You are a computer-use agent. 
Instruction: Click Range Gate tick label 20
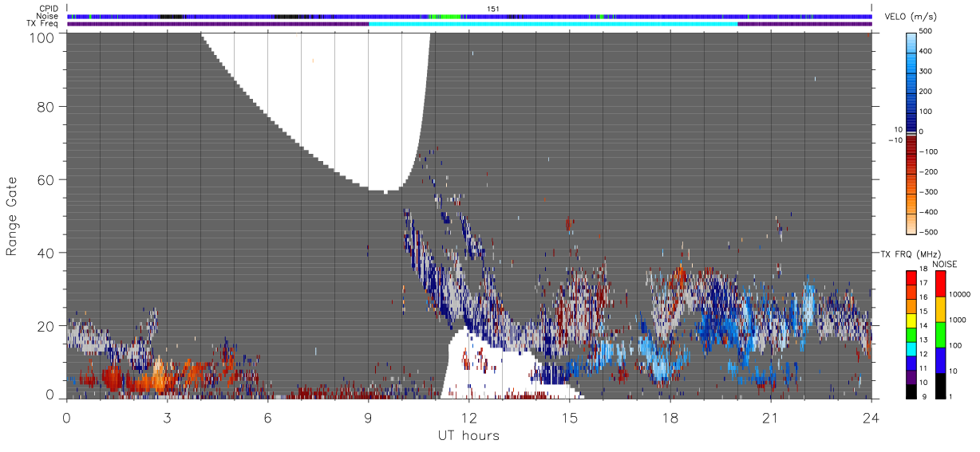pyautogui.click(x=44, y=326)
